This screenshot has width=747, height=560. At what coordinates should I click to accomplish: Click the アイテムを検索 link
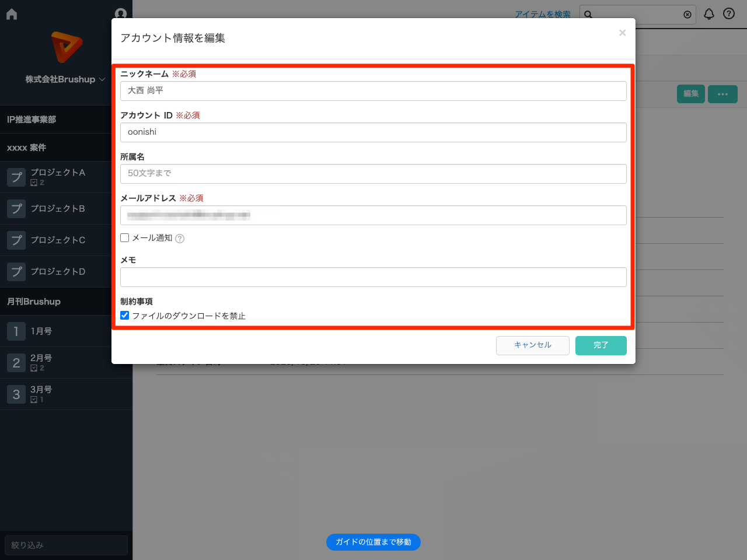click(x=543, y=13)
